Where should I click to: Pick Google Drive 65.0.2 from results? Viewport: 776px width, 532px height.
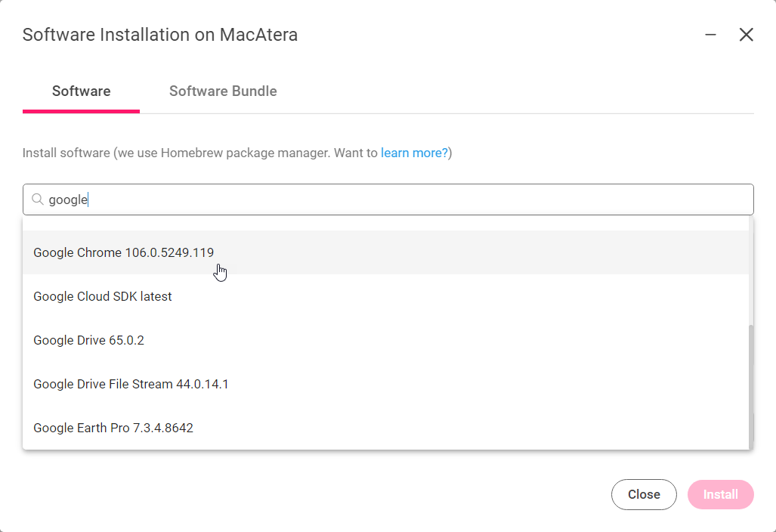(385, 340)
